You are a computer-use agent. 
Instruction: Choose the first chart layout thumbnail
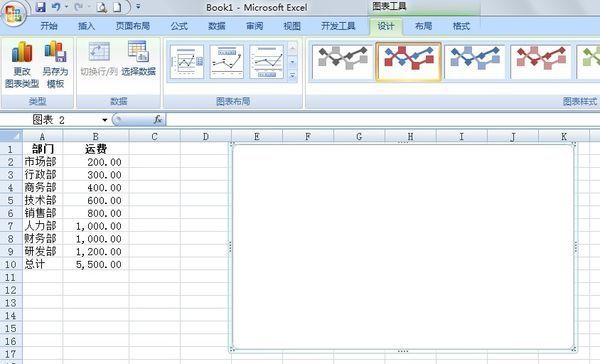coord(187,62)
